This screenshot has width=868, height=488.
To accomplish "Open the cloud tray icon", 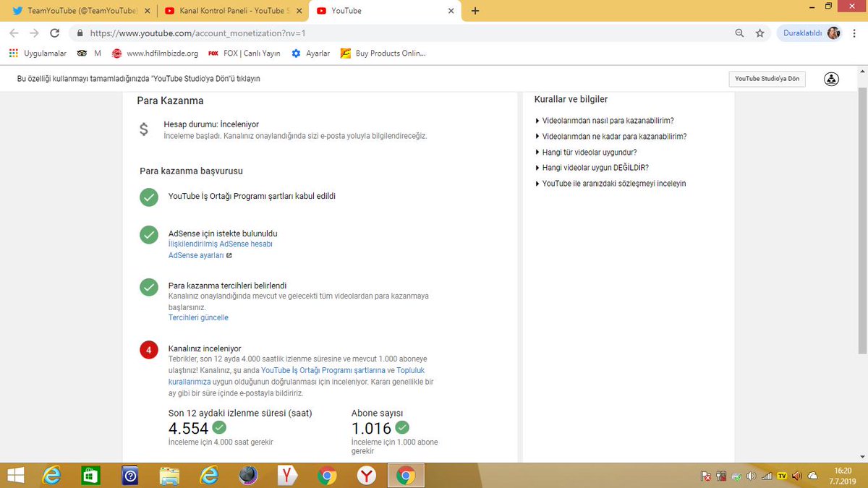I will 812,476.
